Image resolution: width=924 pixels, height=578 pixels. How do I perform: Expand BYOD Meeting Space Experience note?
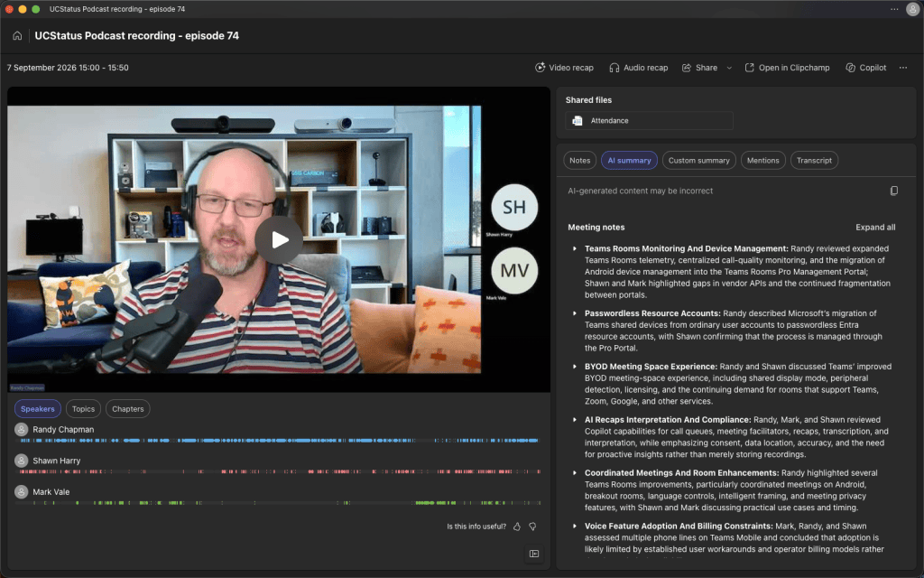point(575,367)
